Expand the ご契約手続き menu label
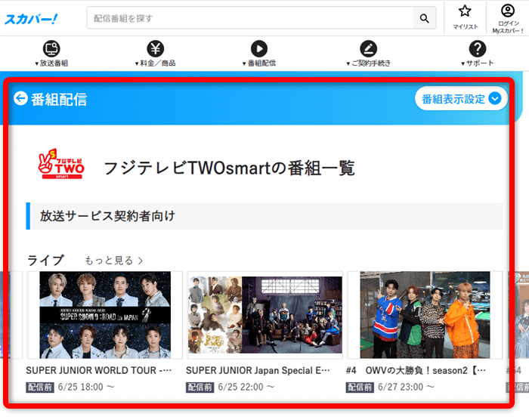This screenshot has height=420, width=529. [x=369, y=63]
